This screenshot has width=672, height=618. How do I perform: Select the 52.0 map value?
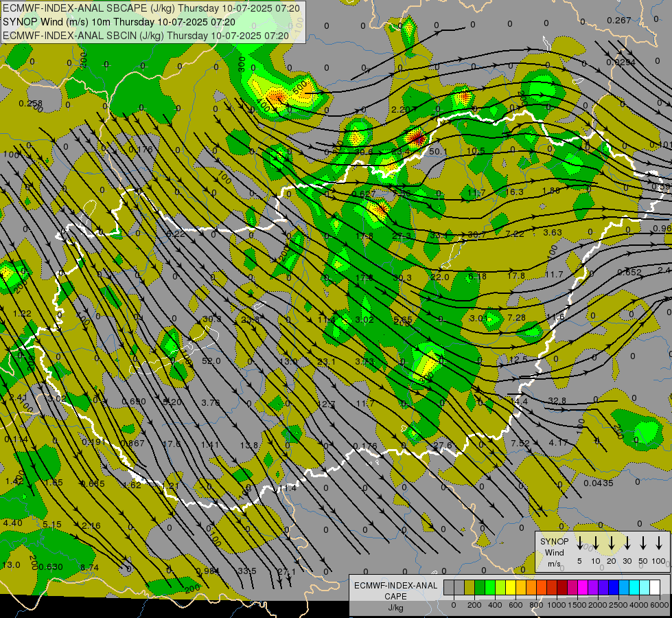[x=211, y=360]
